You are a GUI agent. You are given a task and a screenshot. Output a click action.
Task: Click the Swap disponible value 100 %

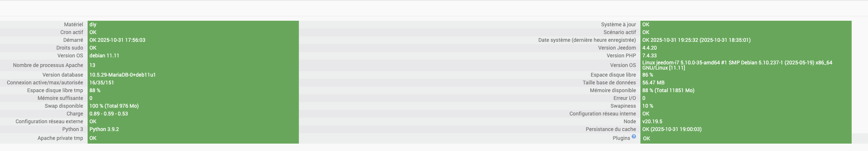[114, 106]
